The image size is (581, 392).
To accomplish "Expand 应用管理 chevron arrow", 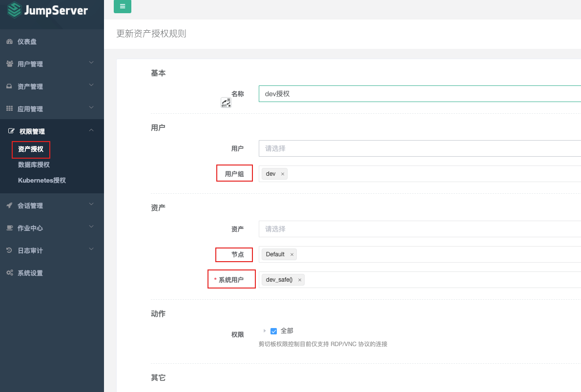I will (91, 107).
